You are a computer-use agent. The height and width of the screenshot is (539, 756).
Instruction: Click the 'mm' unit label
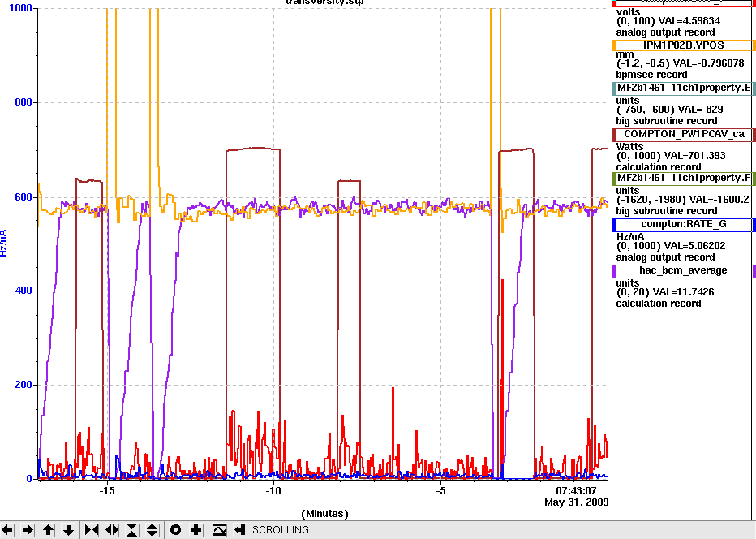pyautogui.click(x=625, y=54)
